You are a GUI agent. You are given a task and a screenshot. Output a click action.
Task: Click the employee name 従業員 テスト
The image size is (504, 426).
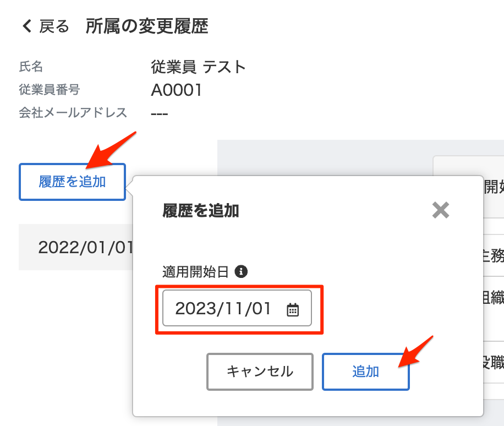click(198, 67)
